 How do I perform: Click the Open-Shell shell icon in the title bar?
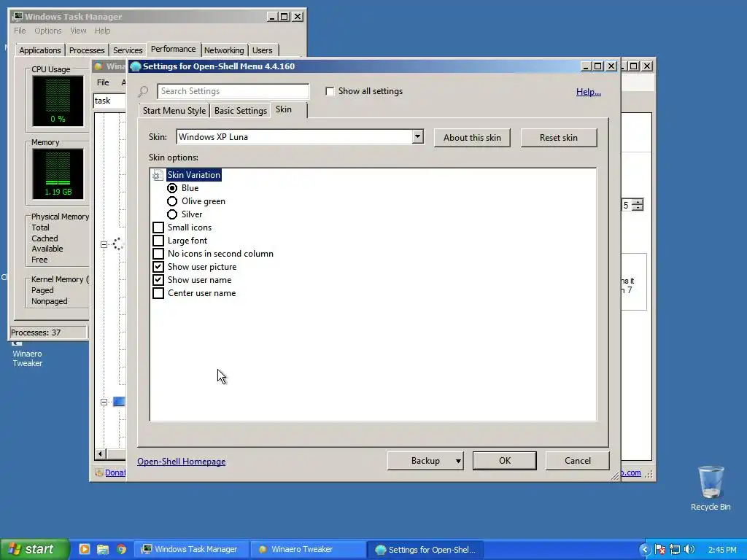[135, 66]
